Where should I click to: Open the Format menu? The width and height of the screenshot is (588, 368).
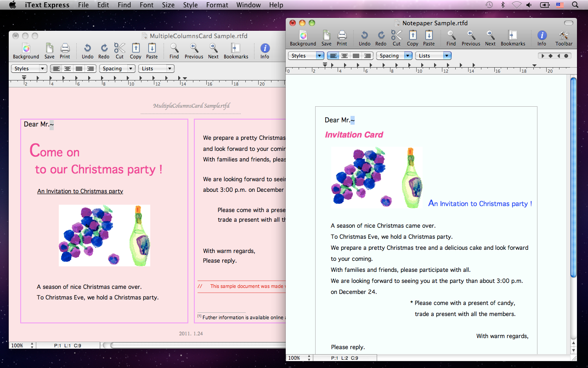217,5
